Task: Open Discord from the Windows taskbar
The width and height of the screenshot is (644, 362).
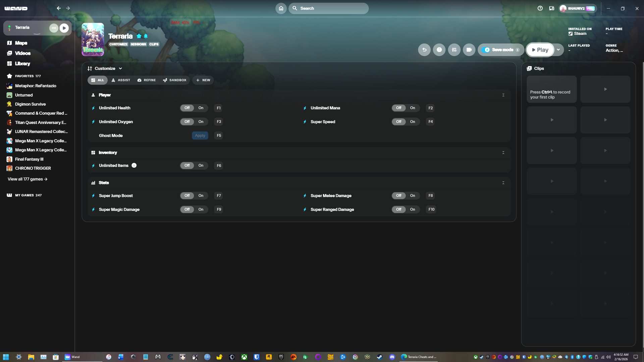Action: [x=392, y=357]
